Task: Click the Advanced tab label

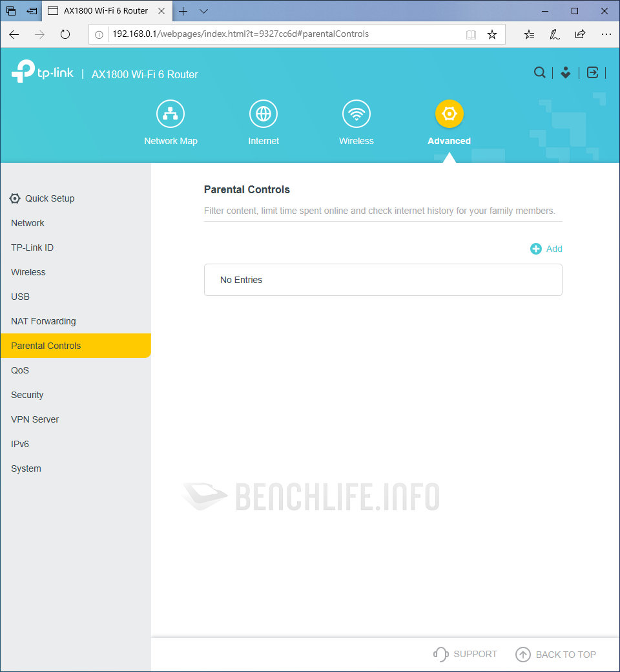Action: point(449,141)
